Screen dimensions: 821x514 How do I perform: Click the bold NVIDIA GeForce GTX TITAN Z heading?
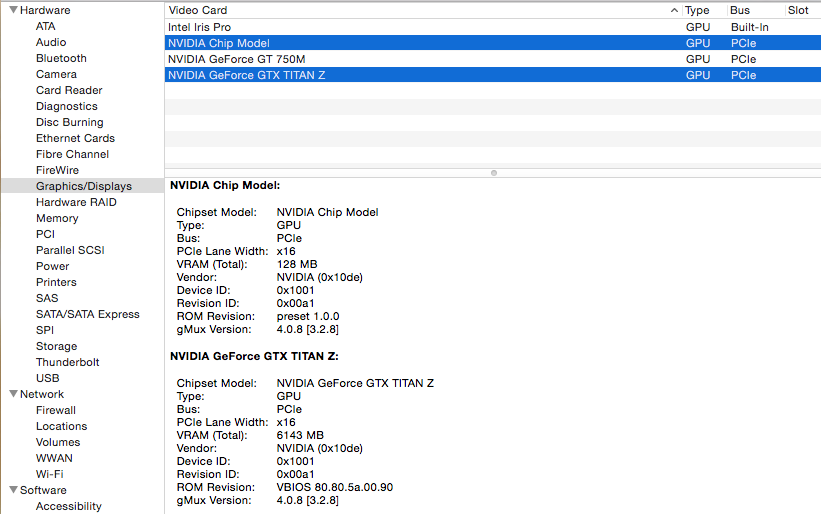(254, 356)
